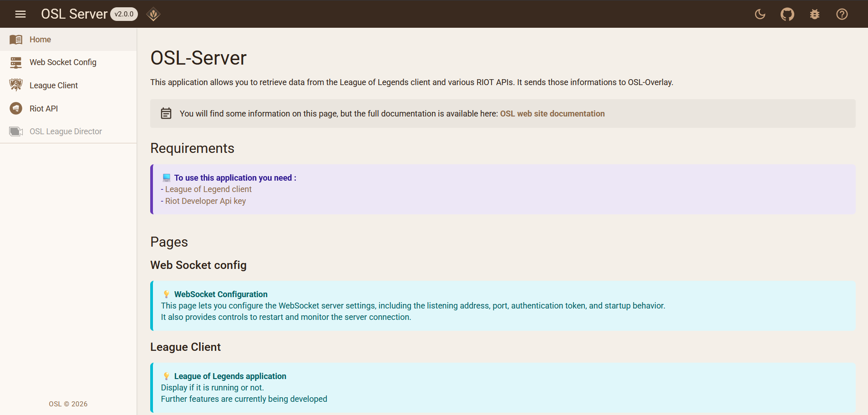Open OSL web site documentation link
Screen dimensions: 868x415
552,114
